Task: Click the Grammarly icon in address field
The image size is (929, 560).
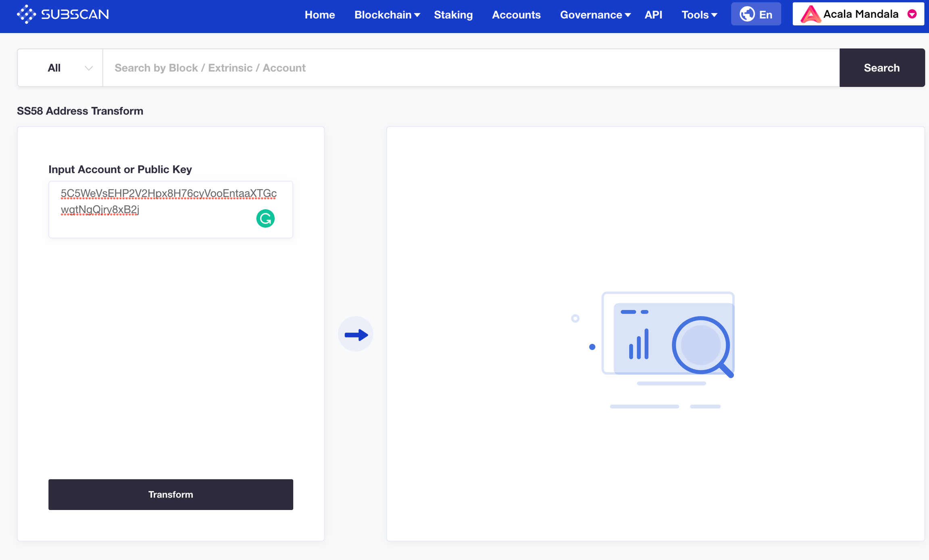Action: click(265, 219)
